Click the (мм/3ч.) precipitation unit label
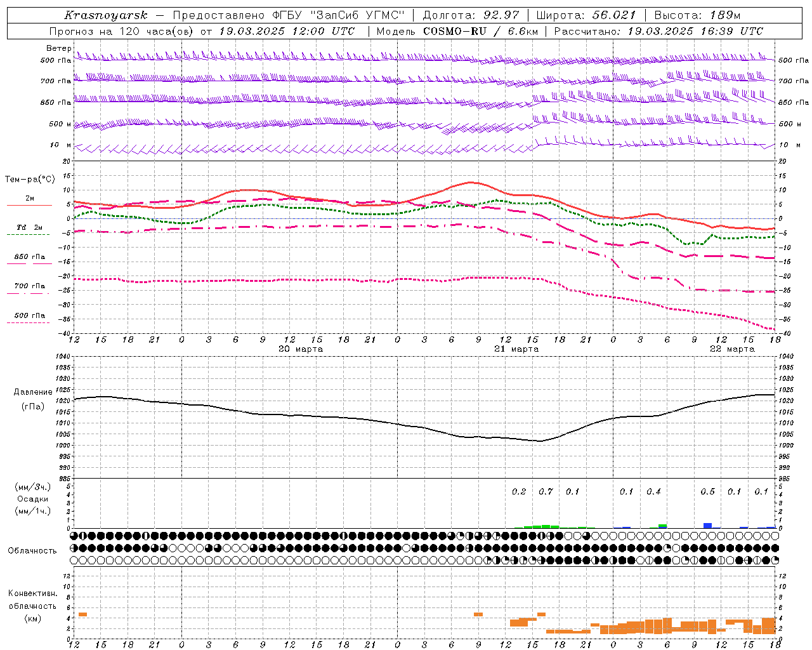 pos(33,487)
